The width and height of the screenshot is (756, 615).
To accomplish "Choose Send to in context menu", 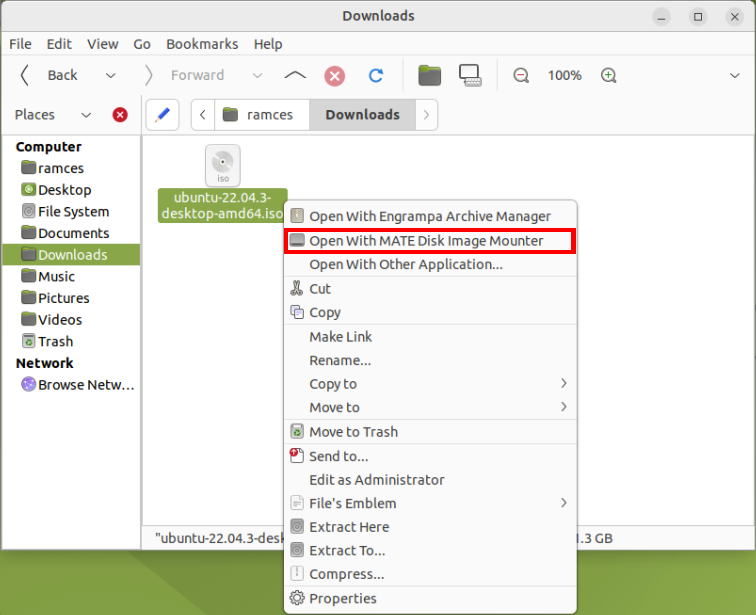I will point(430,456).
